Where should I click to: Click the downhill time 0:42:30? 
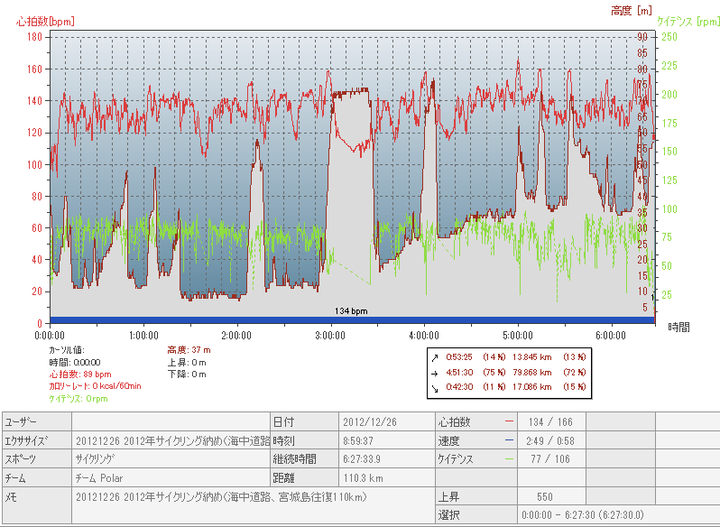[460, 387]
